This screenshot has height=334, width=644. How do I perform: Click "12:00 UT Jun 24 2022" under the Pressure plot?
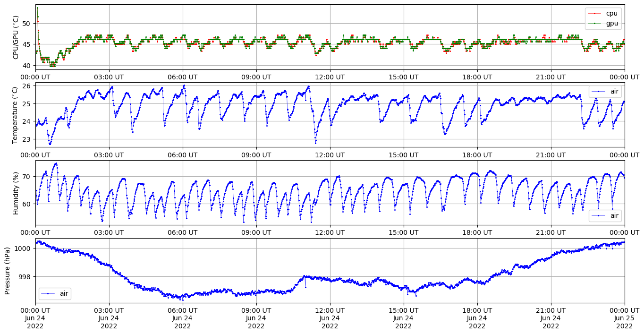click(330, 318)
